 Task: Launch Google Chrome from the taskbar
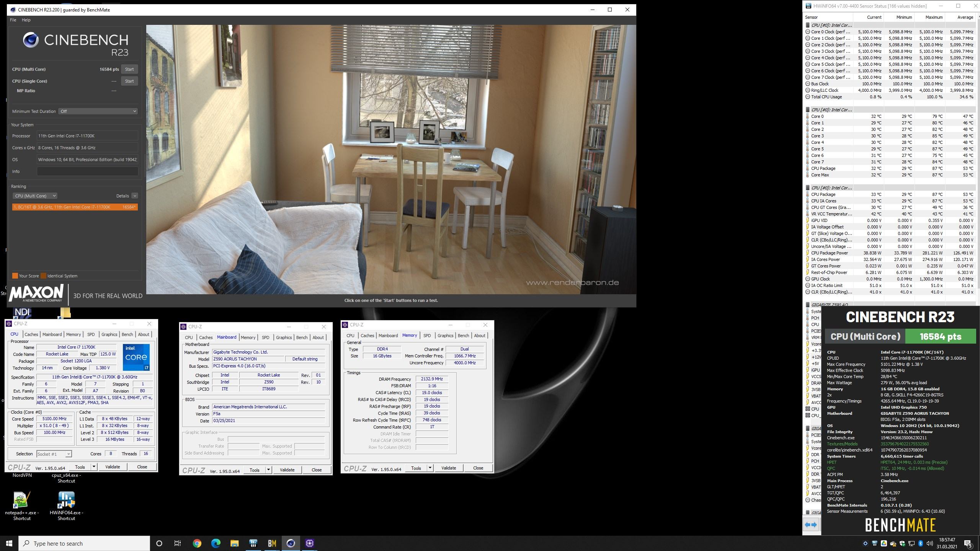point(197,543)
